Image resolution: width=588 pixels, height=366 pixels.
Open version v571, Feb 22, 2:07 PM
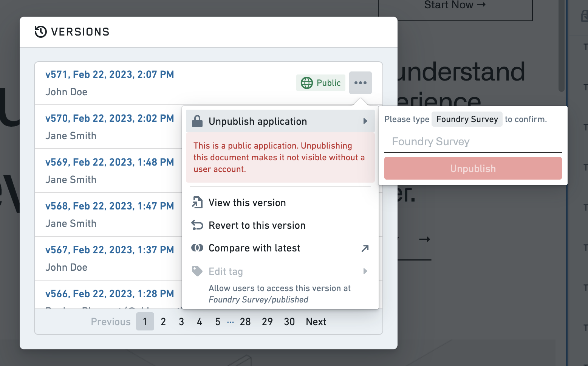coord(110,74)
